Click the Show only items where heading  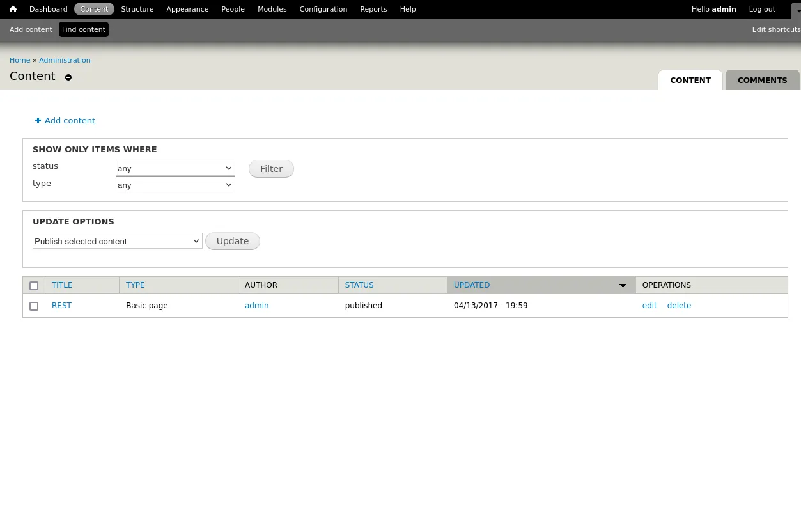(95, 149)
